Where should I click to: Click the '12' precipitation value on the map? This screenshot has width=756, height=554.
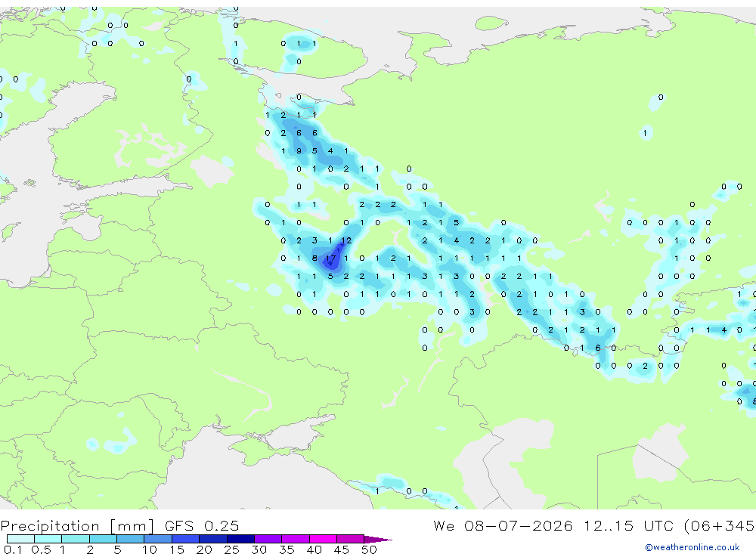[x=346, y=240]
